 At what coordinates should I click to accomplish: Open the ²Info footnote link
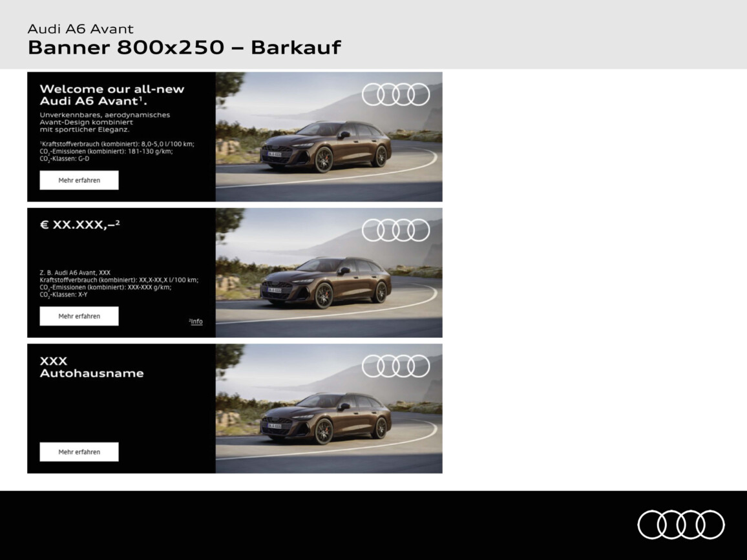coord(196,322)
